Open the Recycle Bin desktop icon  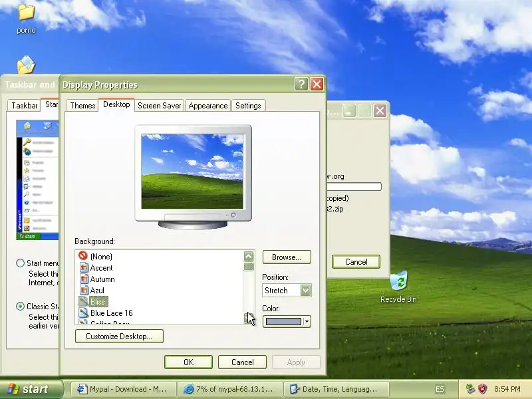pyautogui.click(x=398, y=280)
